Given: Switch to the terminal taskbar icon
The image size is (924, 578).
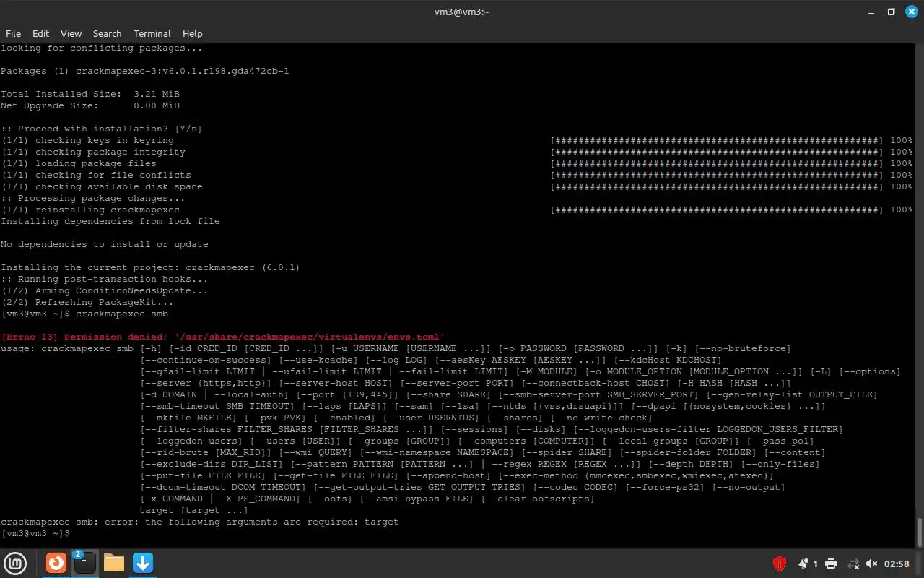Looking at the screenshot, I should coord(84,563).
